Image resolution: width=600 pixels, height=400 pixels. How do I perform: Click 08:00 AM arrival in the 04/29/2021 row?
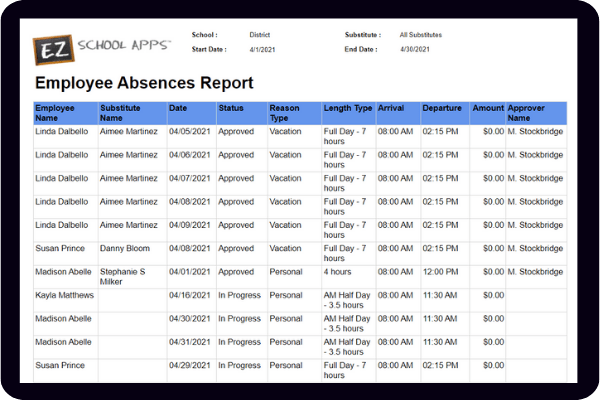(396, 365)
